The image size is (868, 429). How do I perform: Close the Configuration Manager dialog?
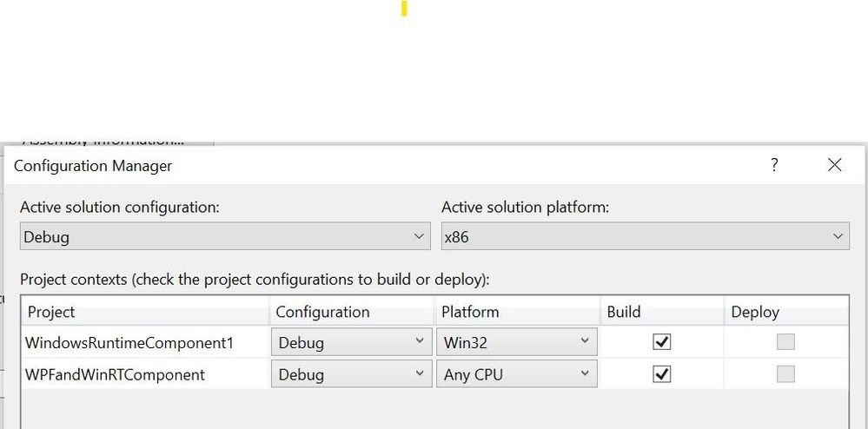[x=834, y=165]
